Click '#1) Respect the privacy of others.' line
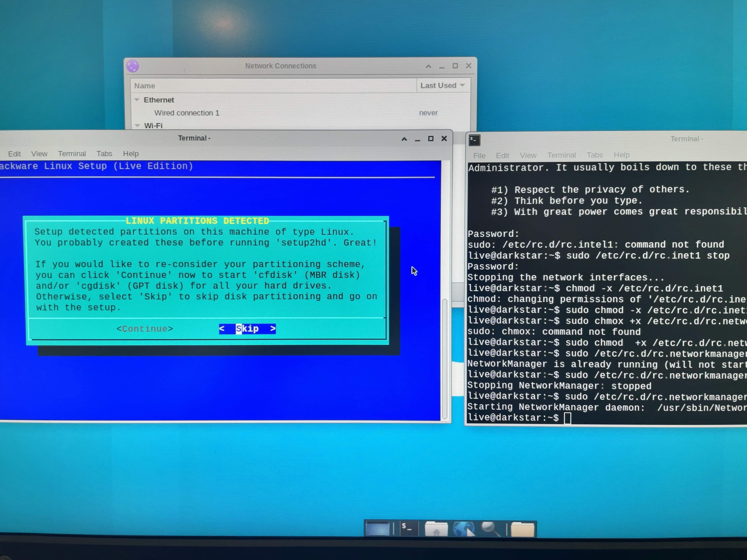This screenshot has height=560, width=747. coord(590,190)
